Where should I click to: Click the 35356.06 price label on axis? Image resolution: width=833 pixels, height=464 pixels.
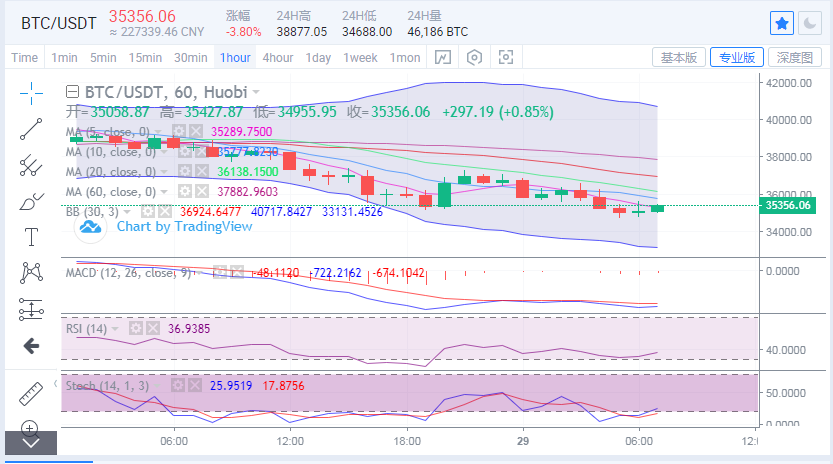(x=788, y=205)
